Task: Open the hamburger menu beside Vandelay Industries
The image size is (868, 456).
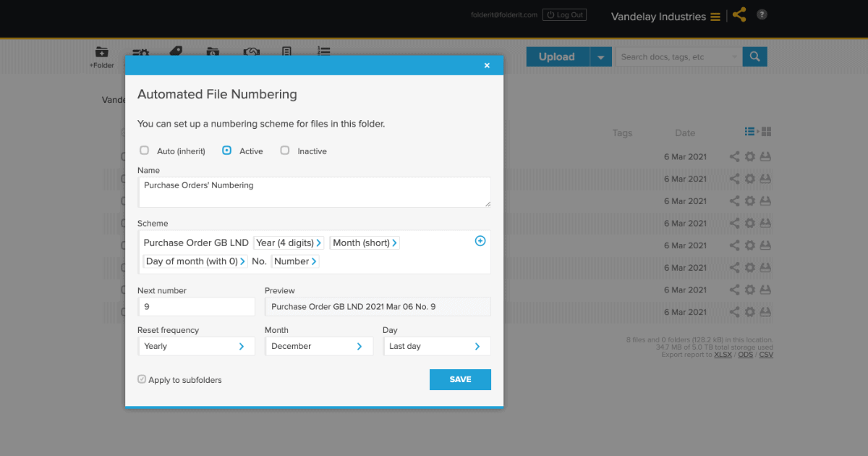Action: [715, 17]
